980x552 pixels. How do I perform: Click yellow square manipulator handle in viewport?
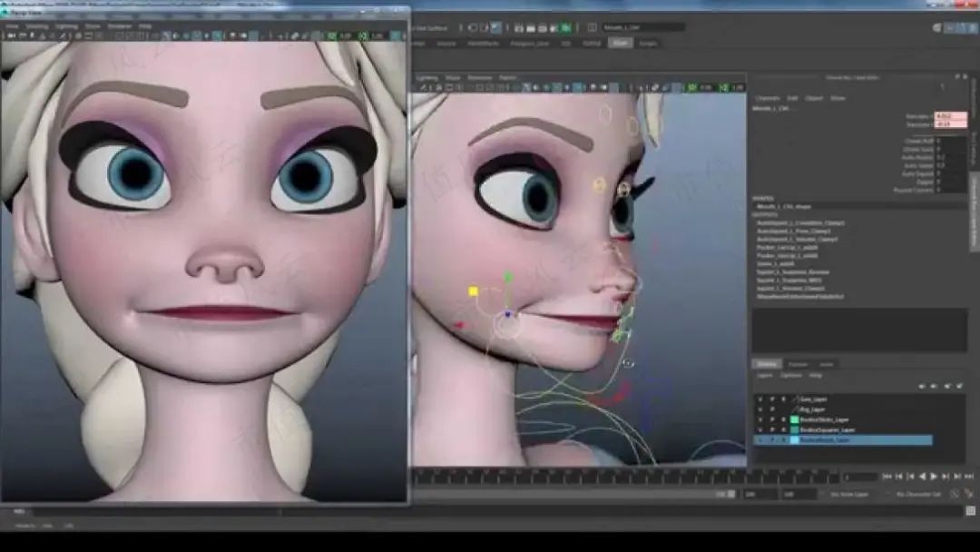[x=473, y=291]
